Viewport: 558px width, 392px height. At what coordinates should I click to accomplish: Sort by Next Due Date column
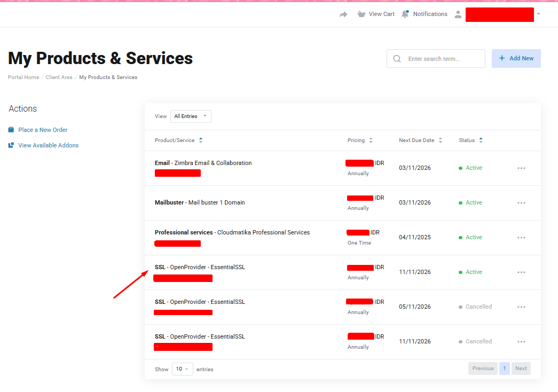click(420, 140)
